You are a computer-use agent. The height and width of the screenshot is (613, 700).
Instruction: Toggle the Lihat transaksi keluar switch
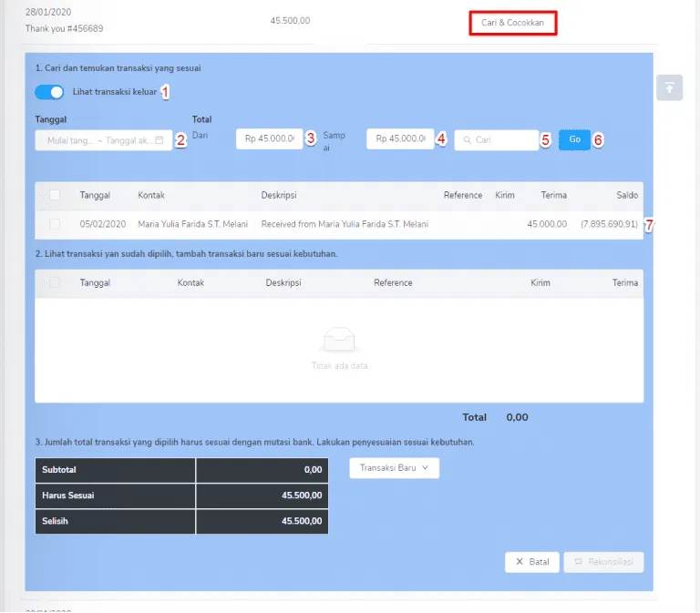49,92
